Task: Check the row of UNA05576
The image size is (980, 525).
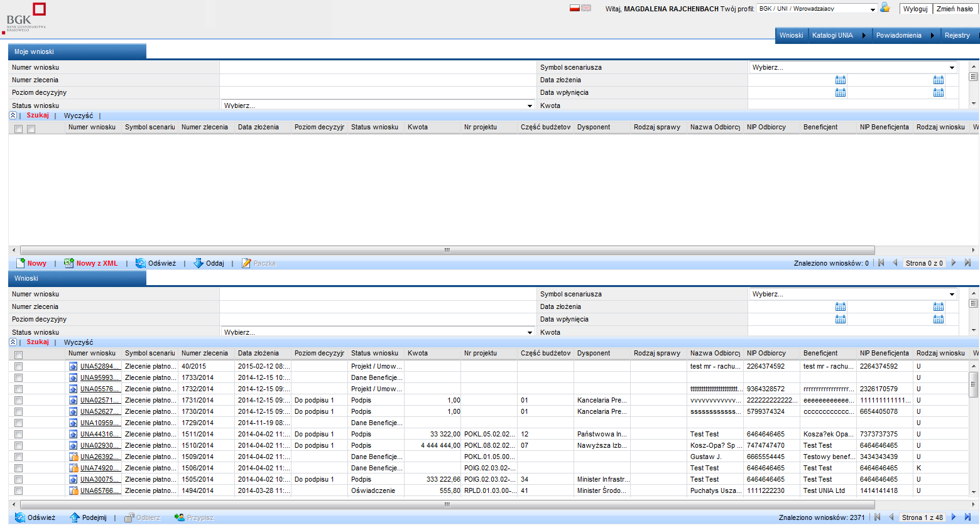Action: (18, 389)
